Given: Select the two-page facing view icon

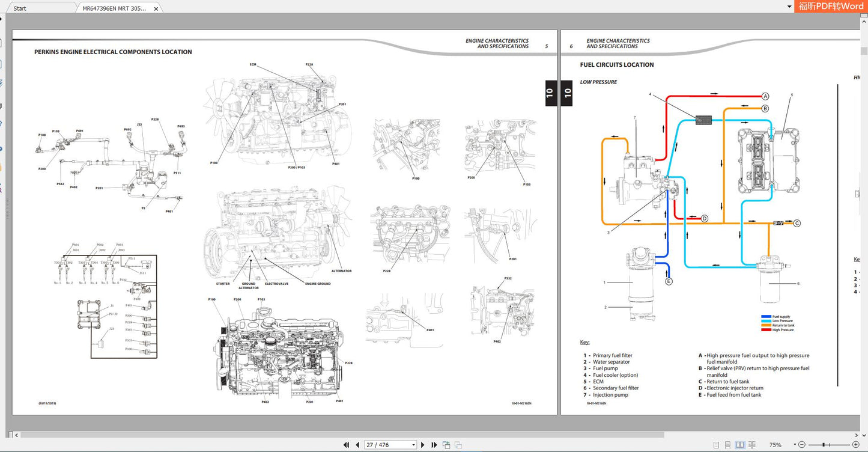Looking at the screenshot, I should 740,445.
